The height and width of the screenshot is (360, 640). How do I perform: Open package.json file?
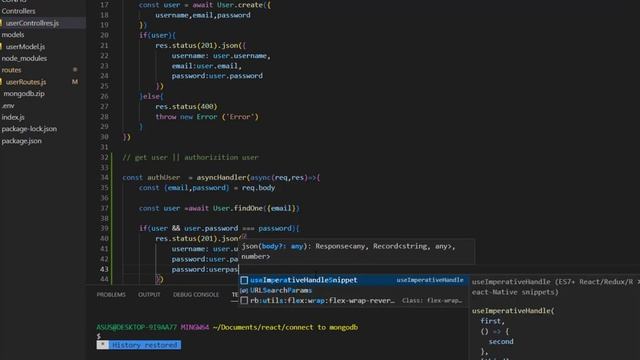[x=21, y=141]
